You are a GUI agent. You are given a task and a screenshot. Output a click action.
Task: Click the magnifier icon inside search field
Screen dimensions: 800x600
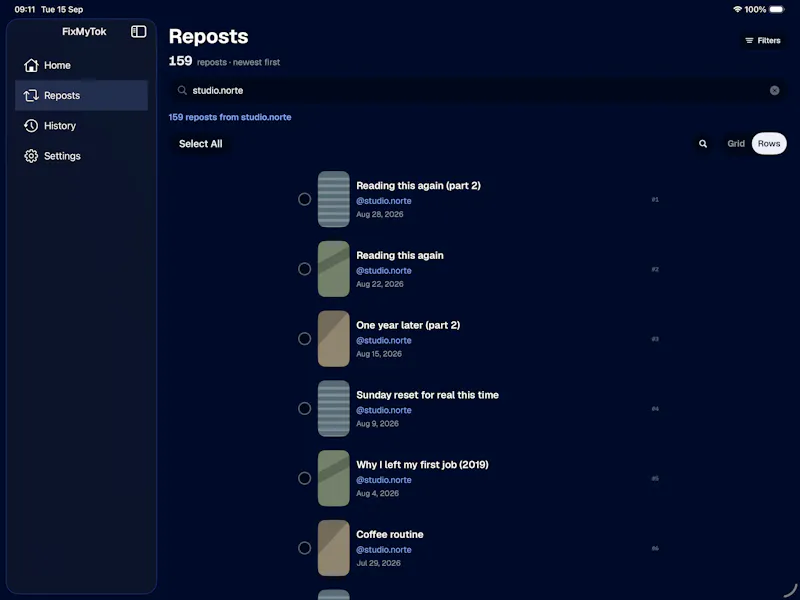click(x=182, y=90)
